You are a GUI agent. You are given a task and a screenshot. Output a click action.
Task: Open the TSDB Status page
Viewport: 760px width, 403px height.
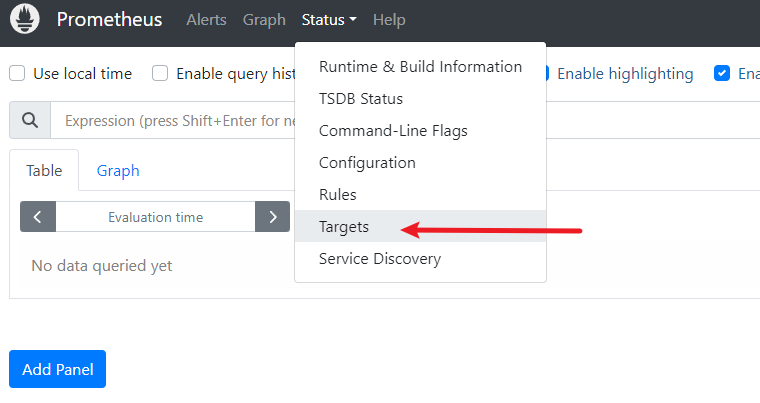pos(361,99)
